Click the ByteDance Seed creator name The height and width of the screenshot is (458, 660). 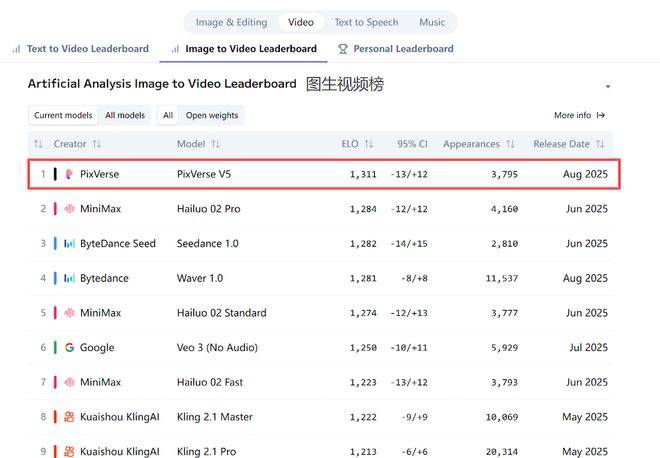pyautogui.click(x=118, y=243)
